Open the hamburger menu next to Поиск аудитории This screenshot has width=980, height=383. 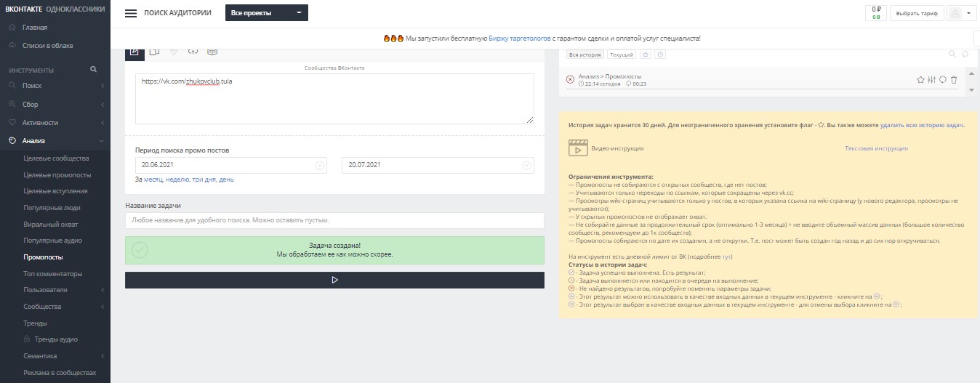(x=131, y=13)
